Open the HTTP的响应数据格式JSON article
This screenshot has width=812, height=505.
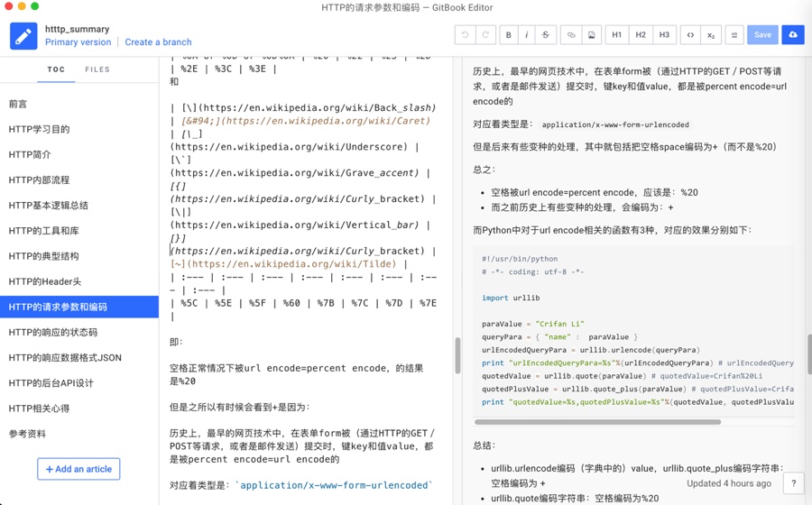coord(79,357)
